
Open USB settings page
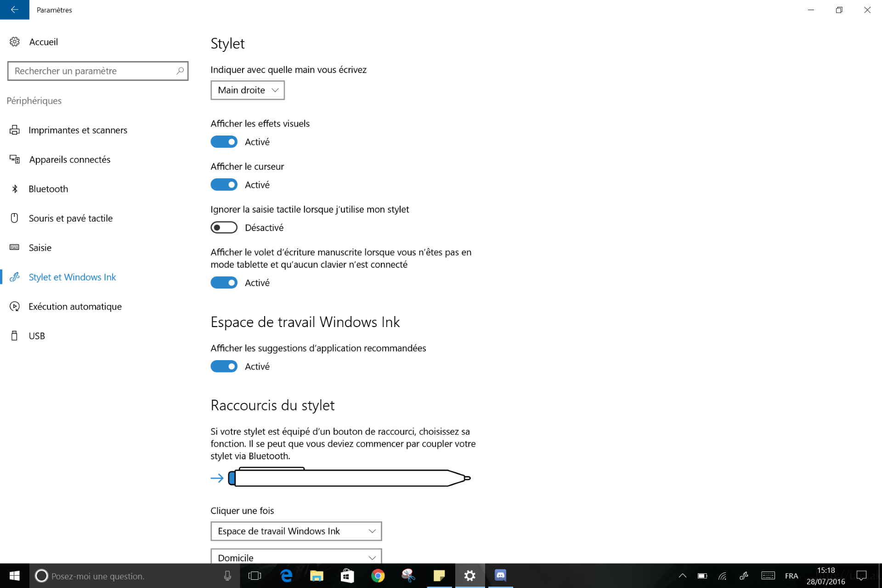coord(37,336)
